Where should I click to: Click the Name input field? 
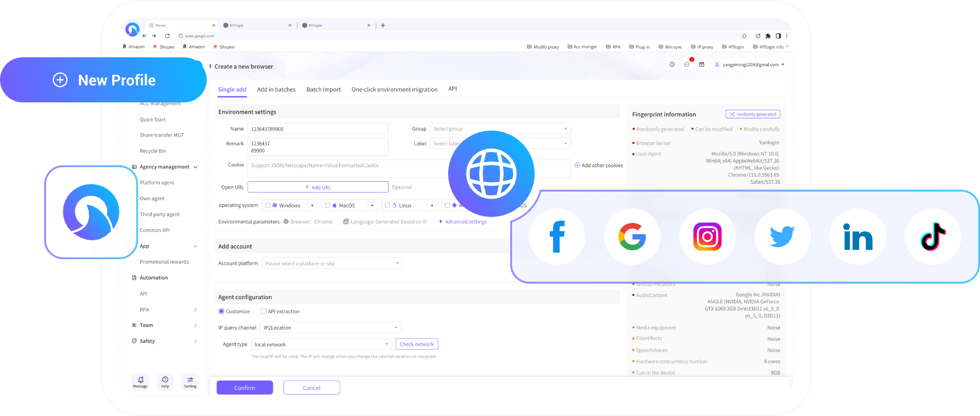click(x=318, y=129)
